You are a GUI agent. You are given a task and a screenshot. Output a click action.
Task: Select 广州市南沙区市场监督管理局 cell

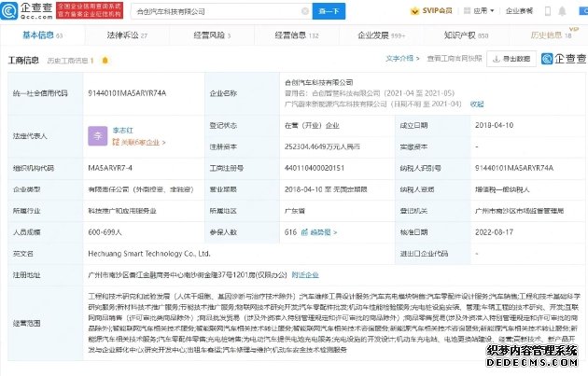(519, 211)
